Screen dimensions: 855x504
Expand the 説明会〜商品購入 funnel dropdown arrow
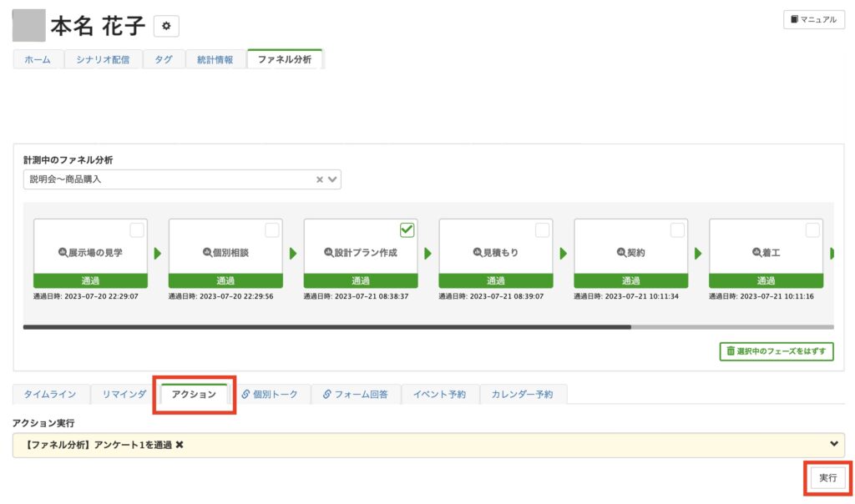(332, 179)
